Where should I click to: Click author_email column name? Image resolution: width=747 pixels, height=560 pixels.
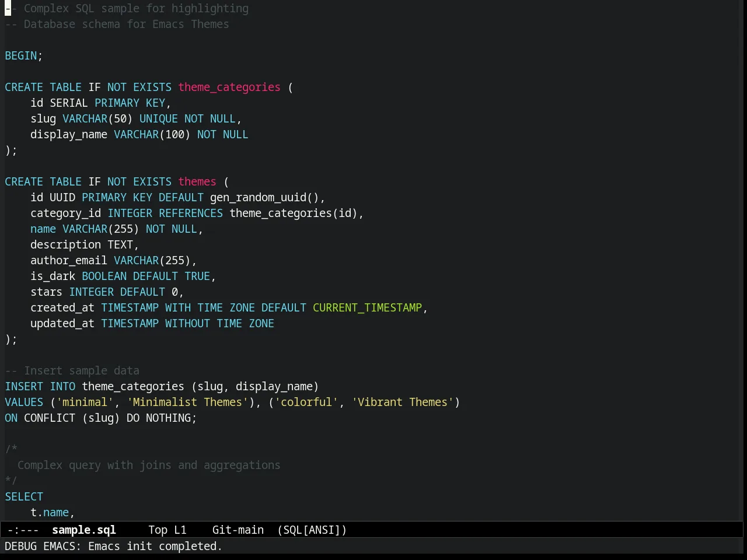[69, 260]
